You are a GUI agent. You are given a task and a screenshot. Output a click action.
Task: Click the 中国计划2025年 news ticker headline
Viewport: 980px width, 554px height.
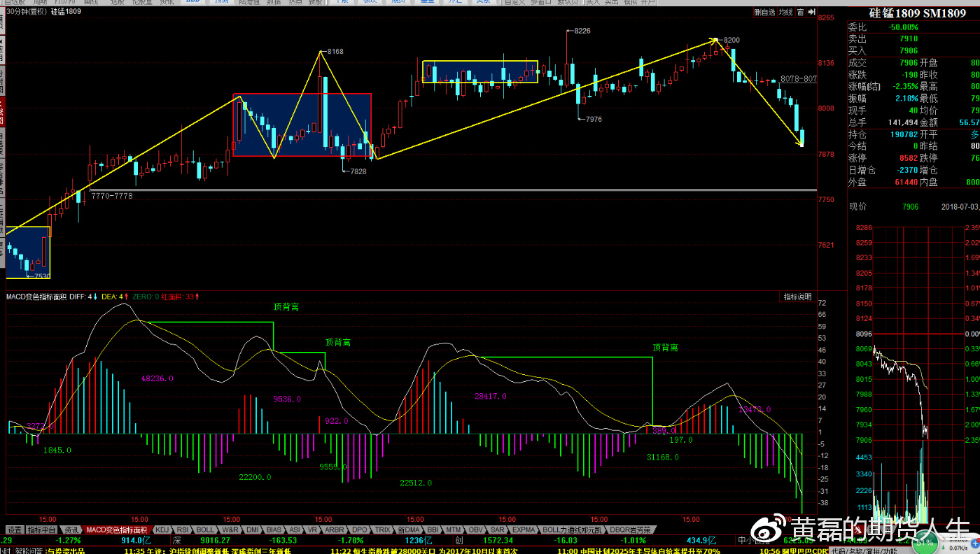click(x=638, y=551)
